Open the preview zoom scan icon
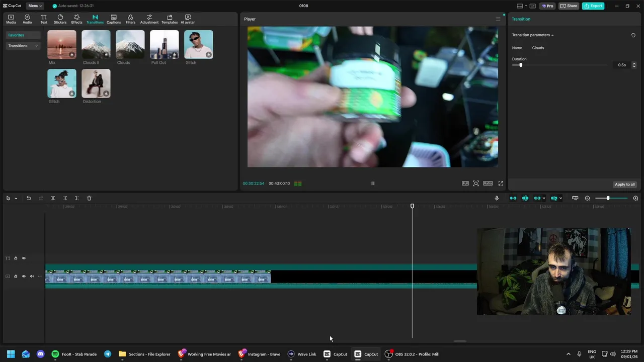The image size is (644, 362). click(x=476, y=184)
